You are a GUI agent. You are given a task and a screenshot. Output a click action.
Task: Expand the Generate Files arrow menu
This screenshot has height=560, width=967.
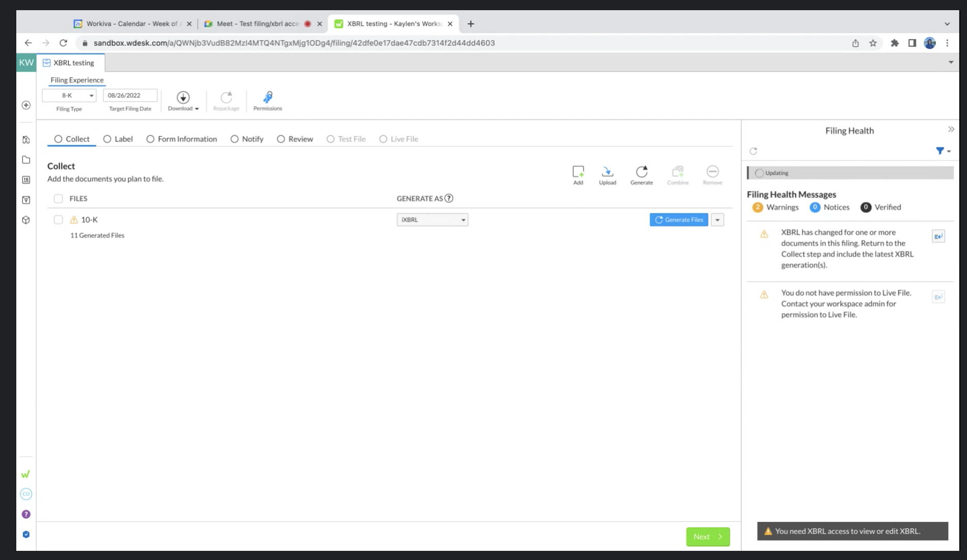pyautogui.click(x=717, y=220)
